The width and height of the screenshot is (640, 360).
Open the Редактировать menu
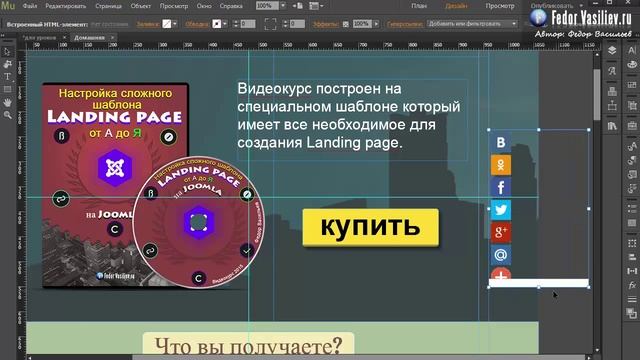coord(66,6)
